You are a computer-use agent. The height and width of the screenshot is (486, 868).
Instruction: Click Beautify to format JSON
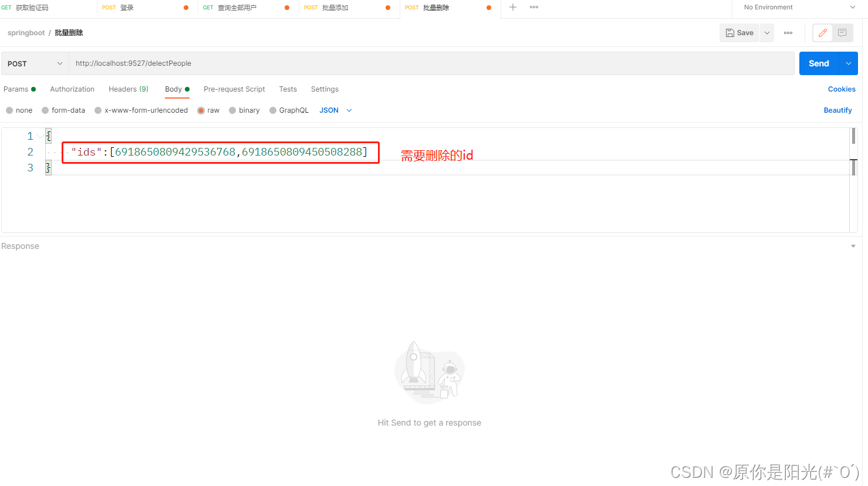[837, 110]
